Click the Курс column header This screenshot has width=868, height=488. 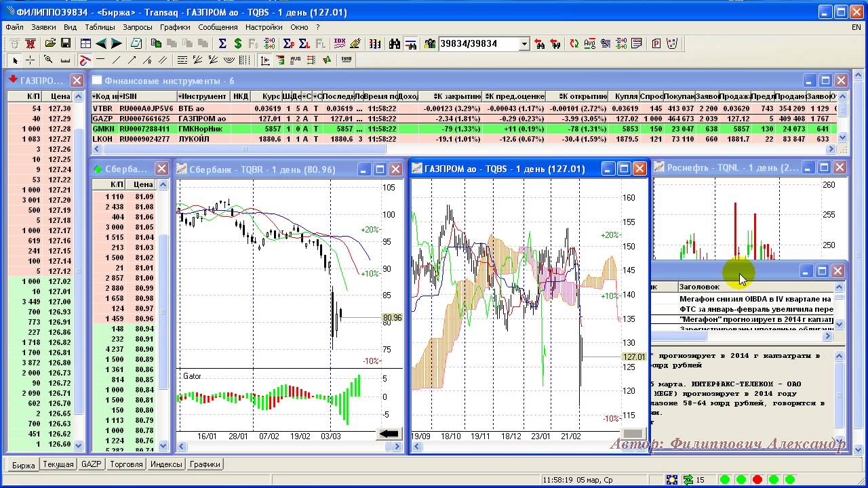[x=267, y=97]
